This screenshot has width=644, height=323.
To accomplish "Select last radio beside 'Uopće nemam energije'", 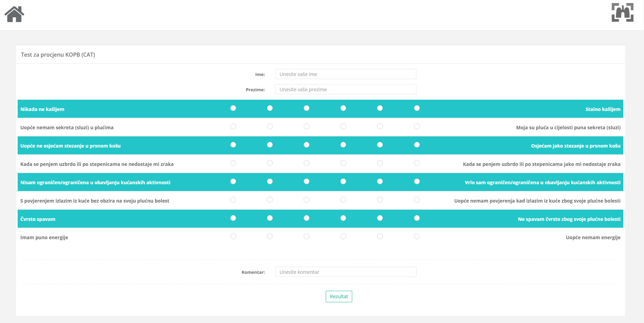I will click(x=417, y=236).
